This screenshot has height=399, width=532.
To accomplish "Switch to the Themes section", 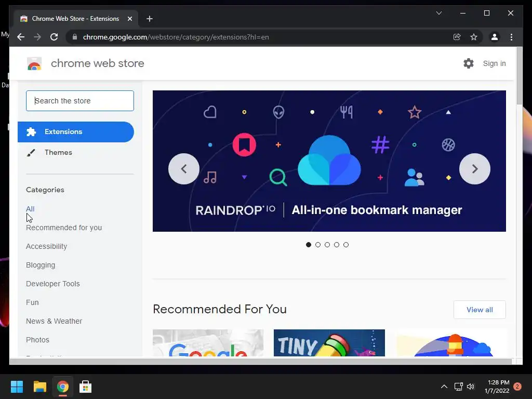I will point(58,152).
